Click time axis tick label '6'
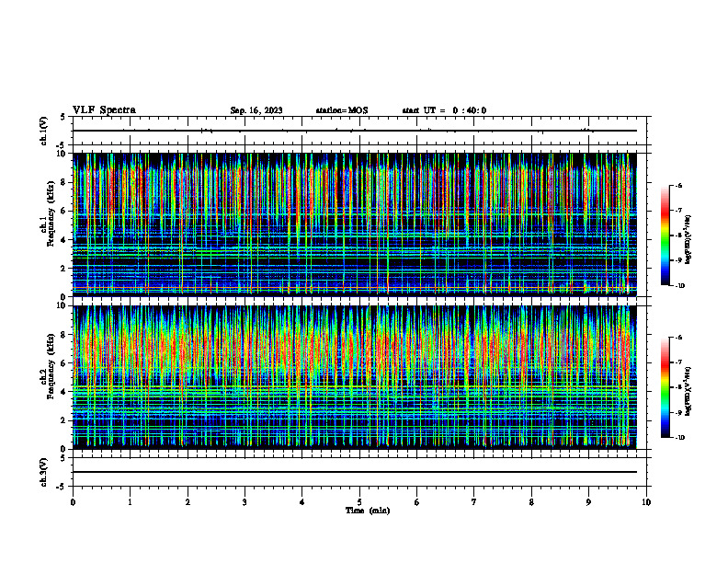728x563 pixels. [x=417, y=502]
